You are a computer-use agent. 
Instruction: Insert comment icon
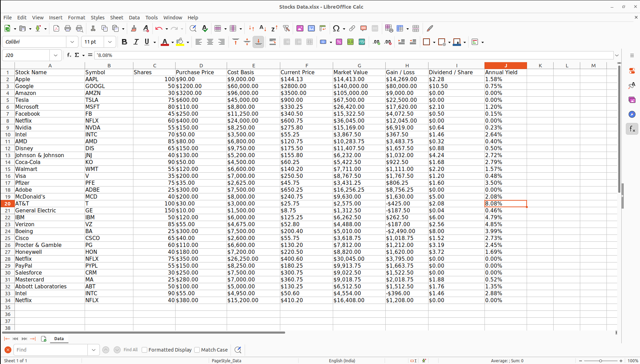pos(364,28)
